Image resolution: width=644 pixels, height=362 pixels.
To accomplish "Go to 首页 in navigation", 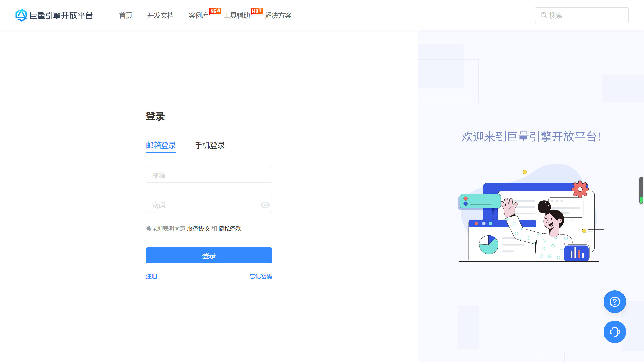I will 126,16.
